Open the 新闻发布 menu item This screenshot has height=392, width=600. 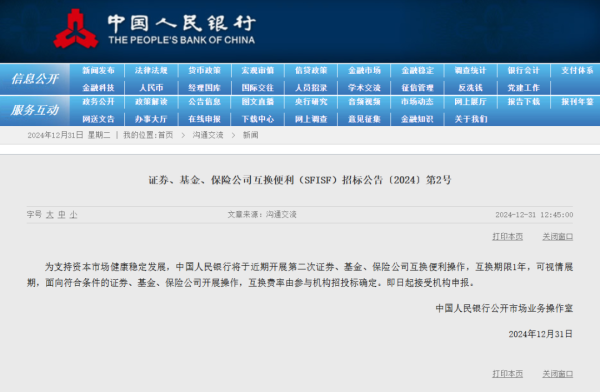(x=98, y=70)
